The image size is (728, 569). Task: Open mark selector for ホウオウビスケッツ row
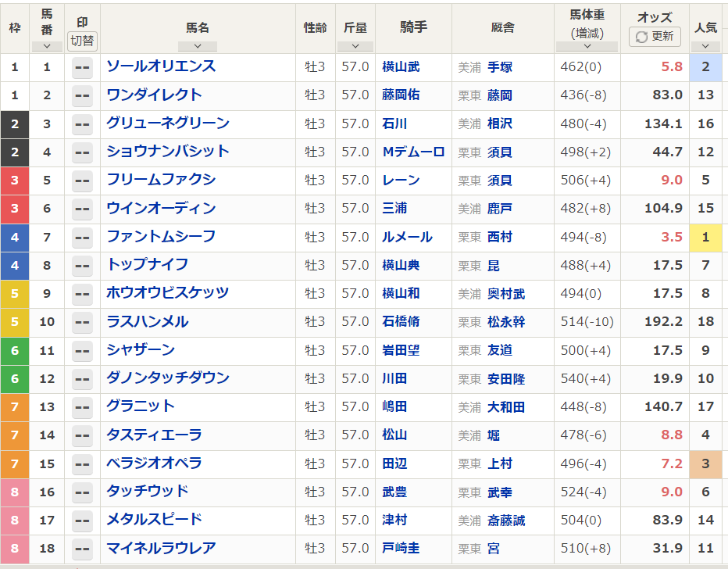point(82,295)
